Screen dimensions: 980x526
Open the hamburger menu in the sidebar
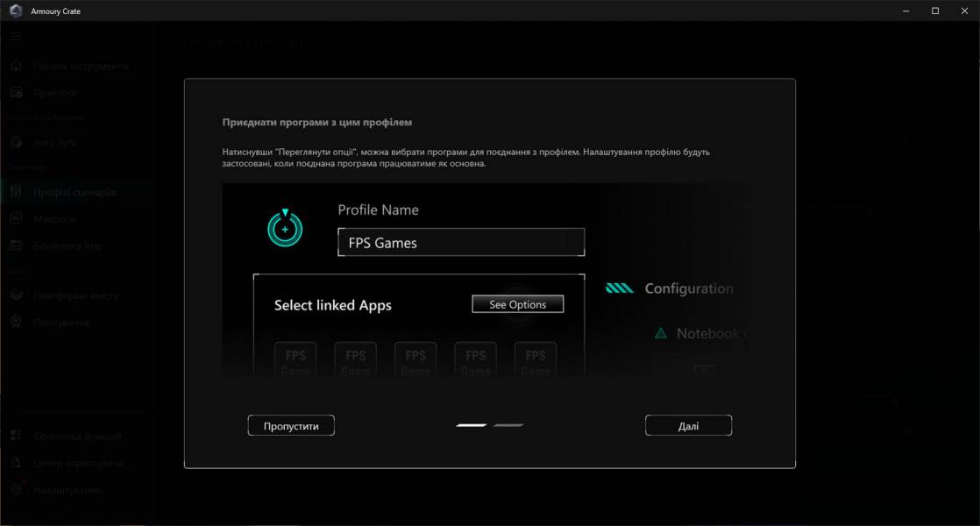point(16,37)
